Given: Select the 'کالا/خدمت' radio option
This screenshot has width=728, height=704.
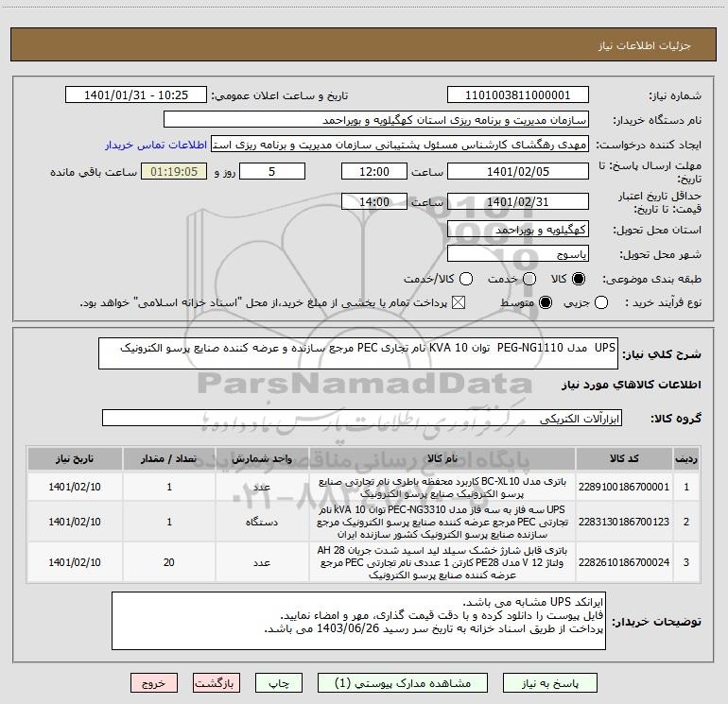Looking at the screenshot, I should point(466,279).
